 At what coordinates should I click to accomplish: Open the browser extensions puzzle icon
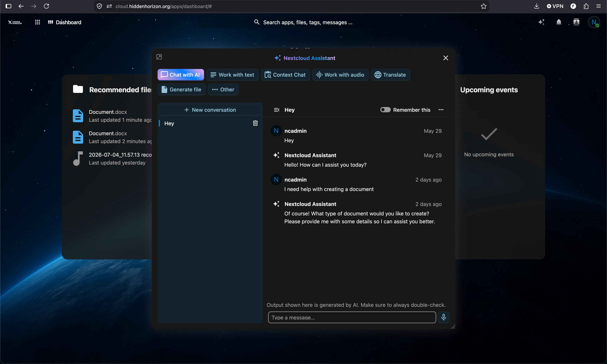pos(586,6)
